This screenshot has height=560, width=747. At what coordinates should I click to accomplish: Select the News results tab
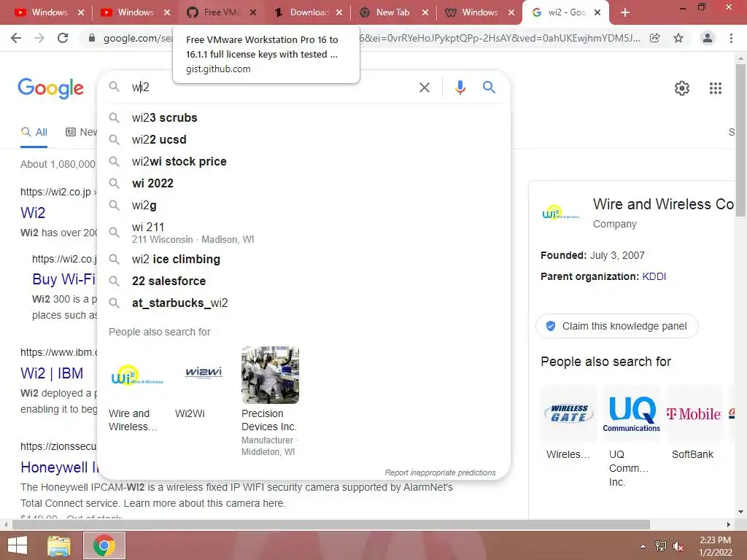[81, 133]
